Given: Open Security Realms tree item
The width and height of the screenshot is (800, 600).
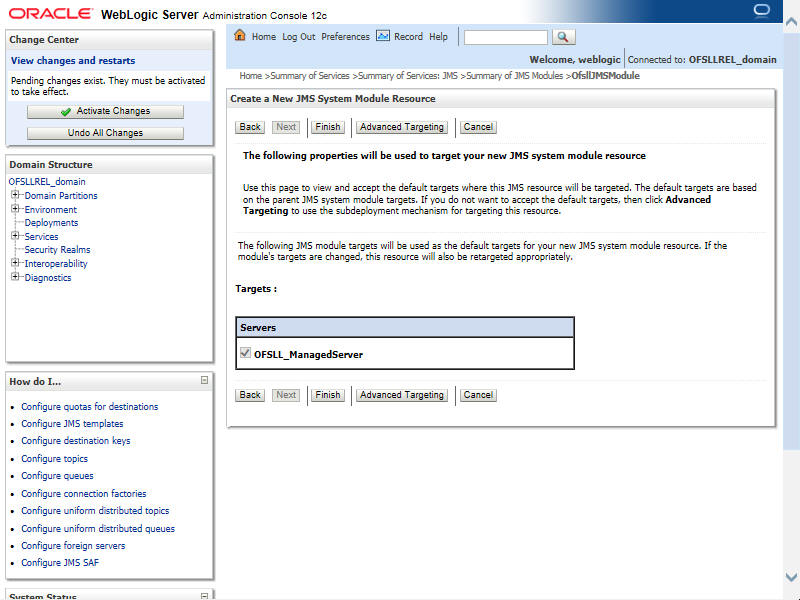Looking at the screenshot, I should 57,250.
